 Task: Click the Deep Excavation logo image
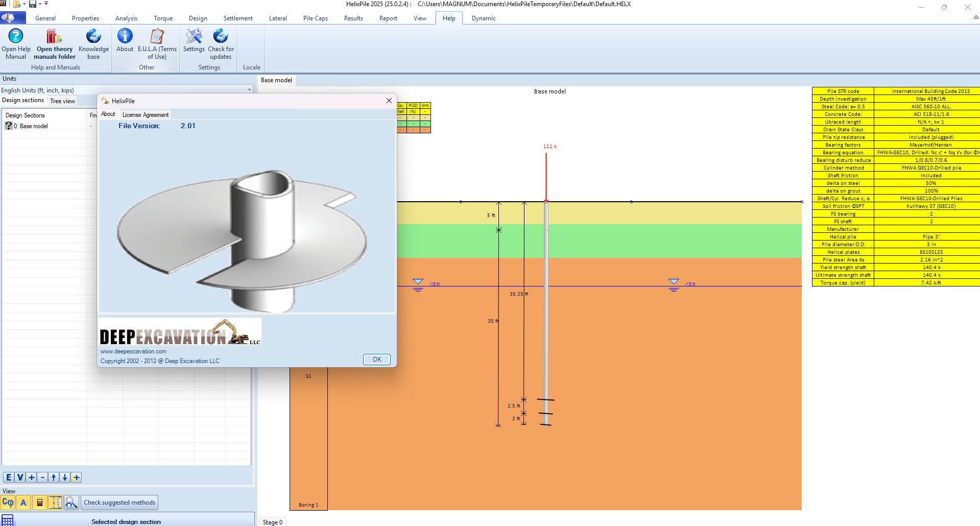[x=180, y=331]
